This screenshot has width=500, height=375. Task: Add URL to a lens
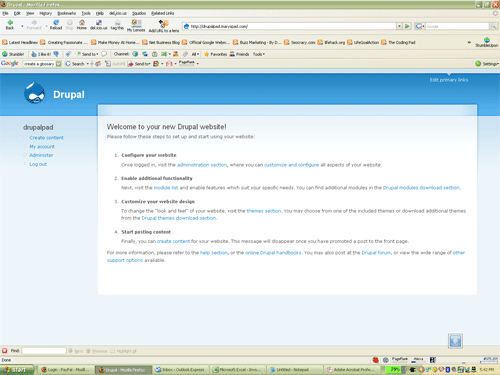click(164, 26)
